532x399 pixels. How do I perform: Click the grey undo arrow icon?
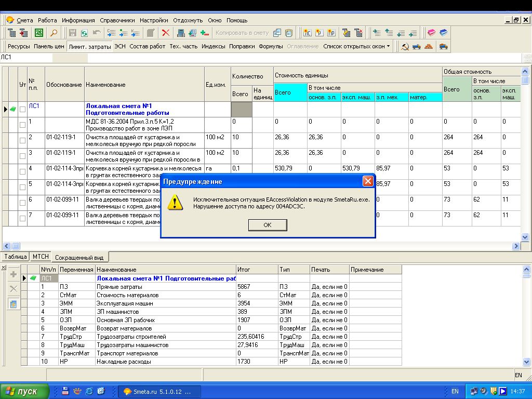(x=97, y=33)
